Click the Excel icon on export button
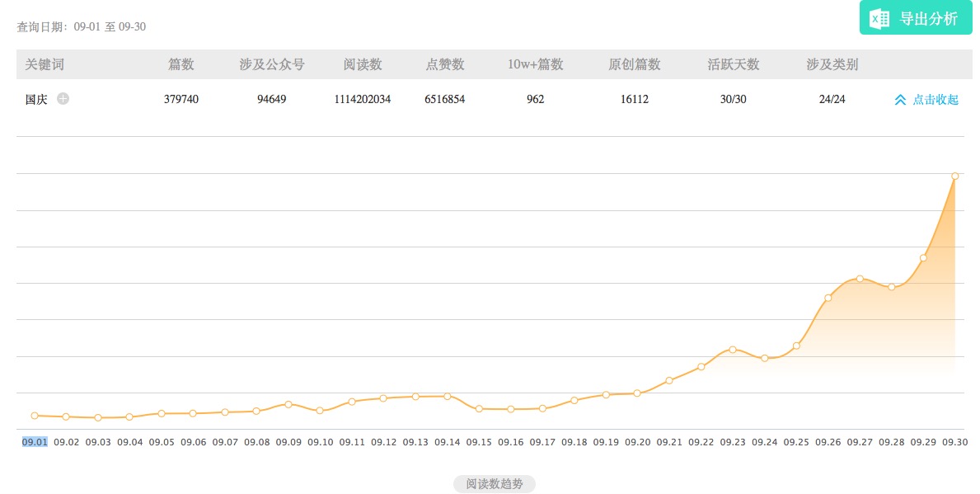 tap(879, 18)
